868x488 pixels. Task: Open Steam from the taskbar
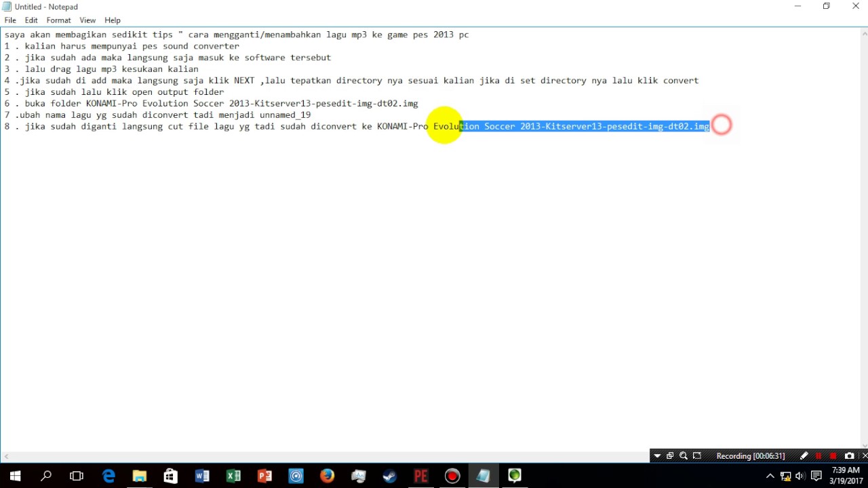[x=389, y=476]
